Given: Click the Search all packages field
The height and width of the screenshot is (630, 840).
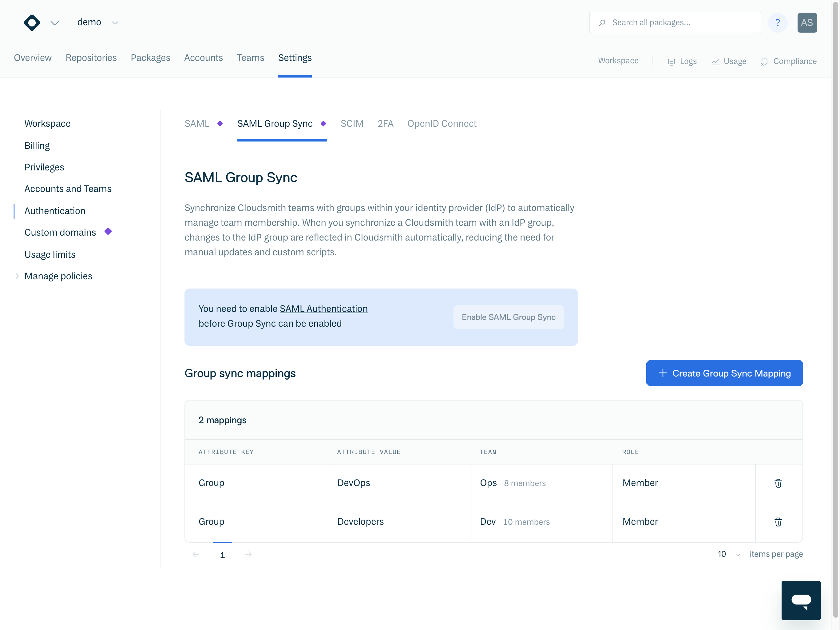Looking at the screenshot, I should click(675, 23).
